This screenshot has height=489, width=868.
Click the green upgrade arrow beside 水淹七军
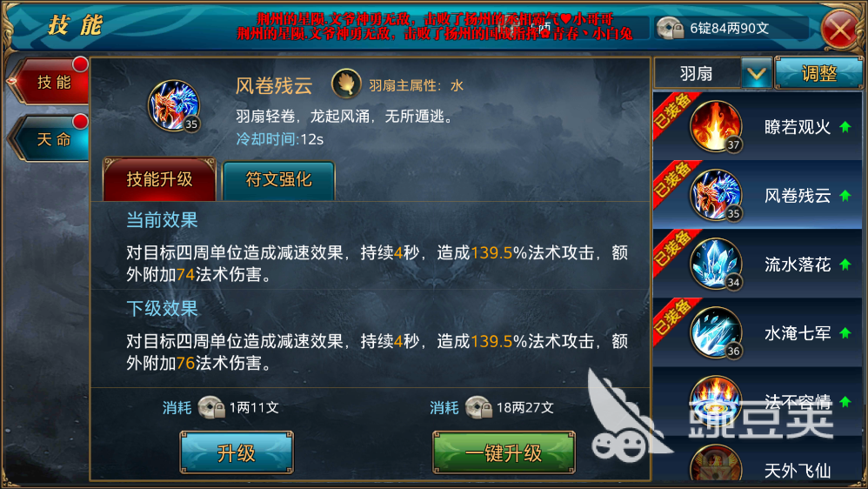(845, 333)
